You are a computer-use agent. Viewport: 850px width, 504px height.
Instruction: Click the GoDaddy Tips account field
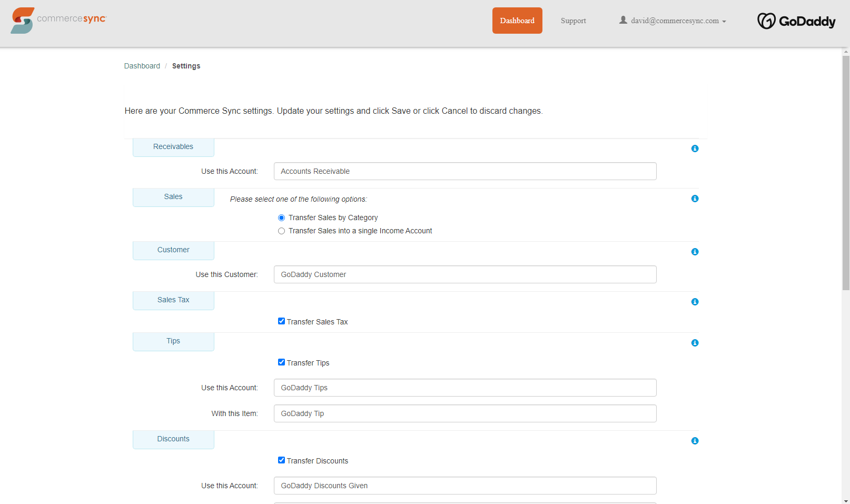(465, 388)
